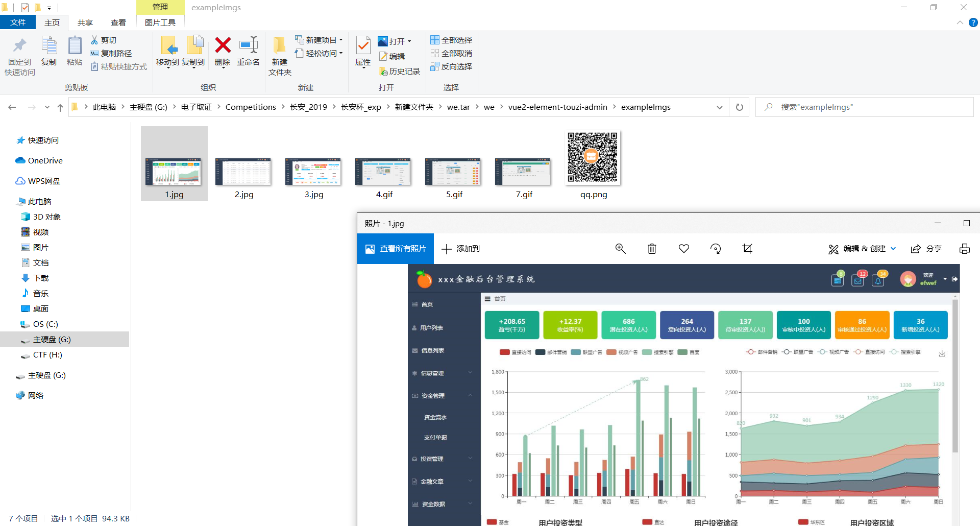Viewport: 980px width, 526px height.
Task: Click Share button in Photos
Action: 926,249
